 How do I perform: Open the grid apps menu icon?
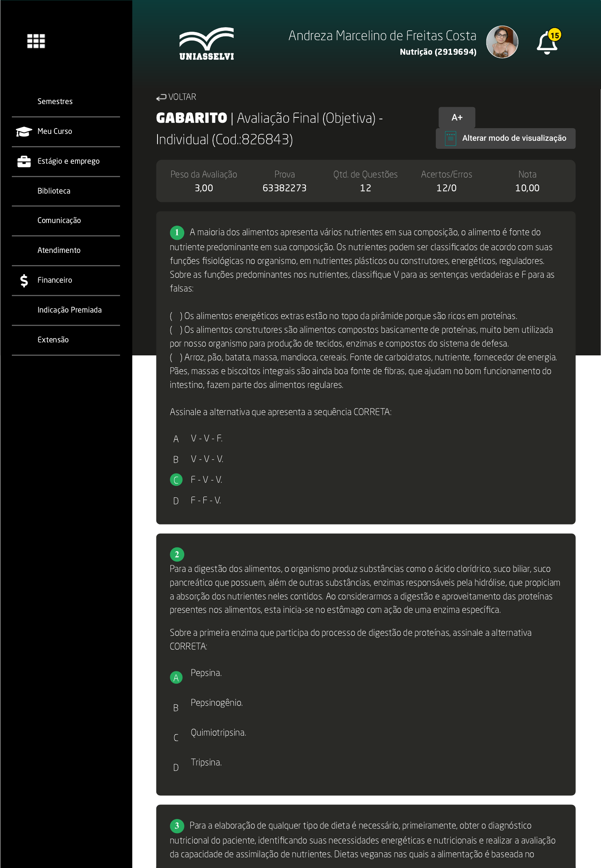(36, 41)
